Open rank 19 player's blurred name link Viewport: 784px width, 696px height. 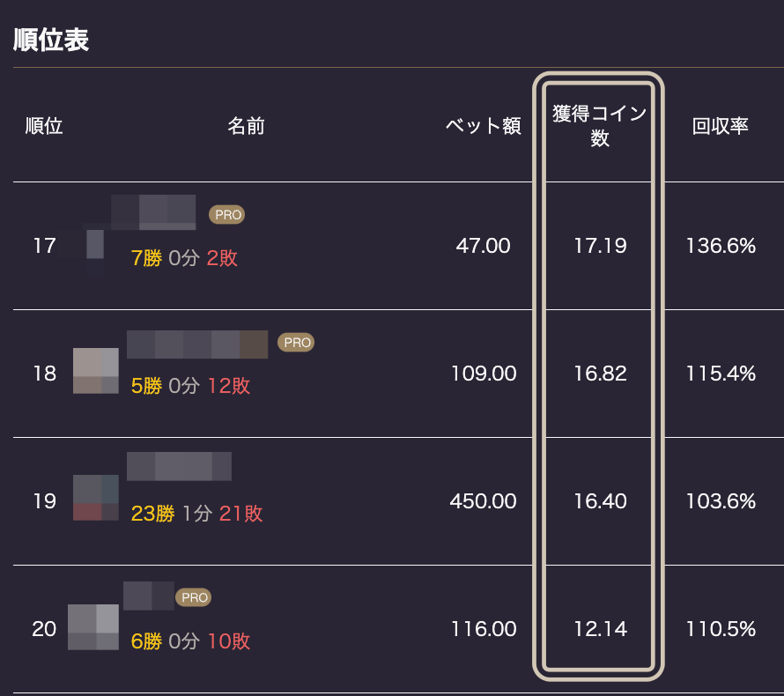click(179, 466)
